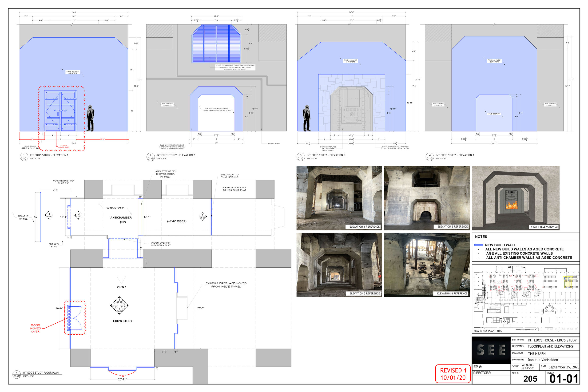Click section marker 1 beside the riser
588x392 pixels.
pos(203,216)
